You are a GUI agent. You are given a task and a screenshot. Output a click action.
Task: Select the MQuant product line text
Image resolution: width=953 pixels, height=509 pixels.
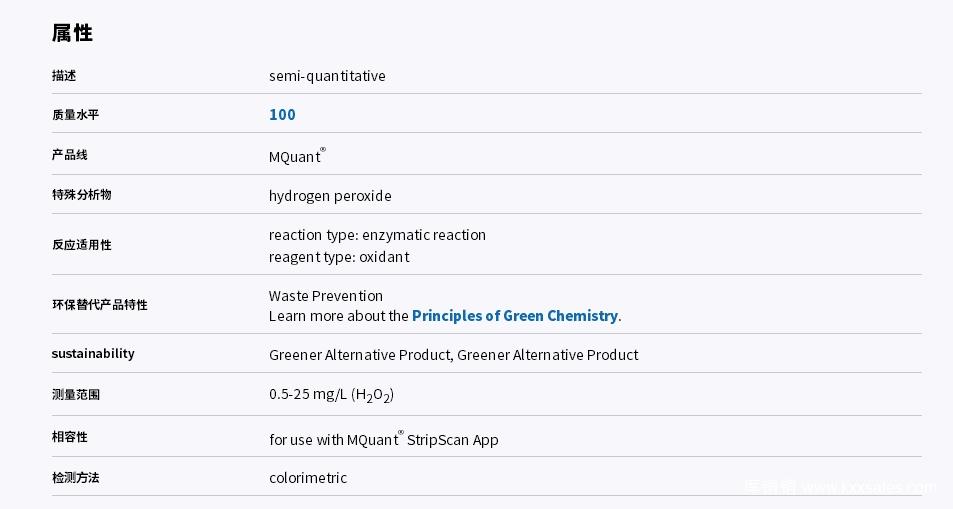coord(297,156)
